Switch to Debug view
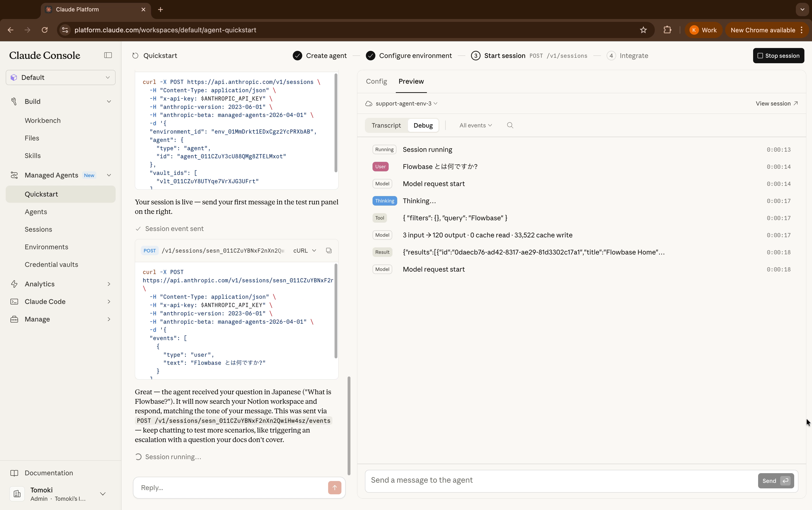 423,125
